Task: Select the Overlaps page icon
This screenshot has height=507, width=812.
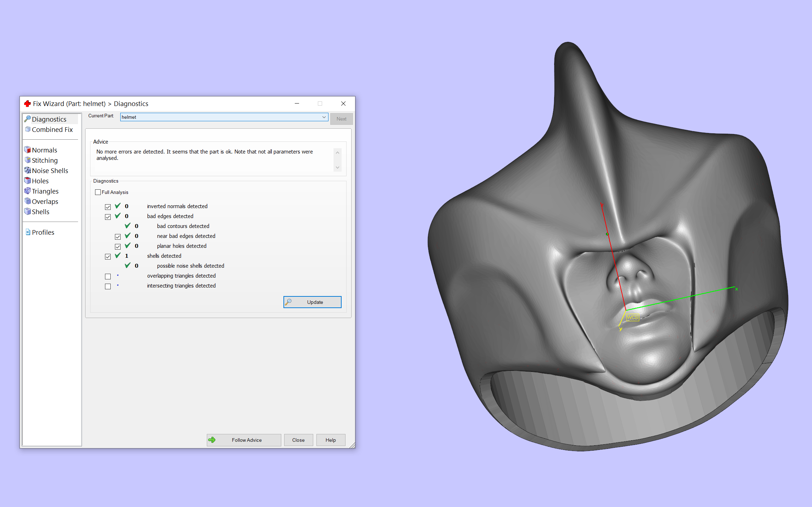Action: pos(28,201)
